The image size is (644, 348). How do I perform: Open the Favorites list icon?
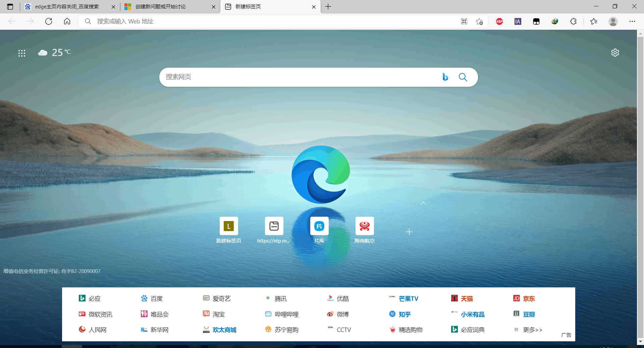coord(594,21)
